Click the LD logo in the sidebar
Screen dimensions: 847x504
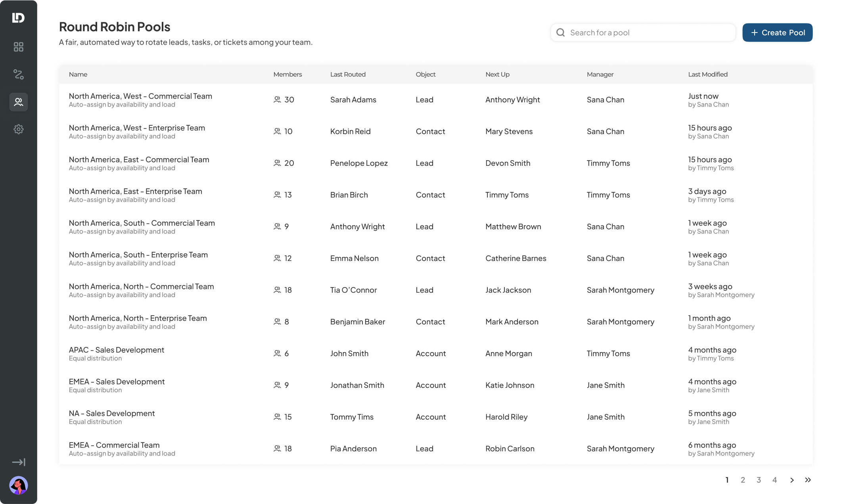coord(18,18)
